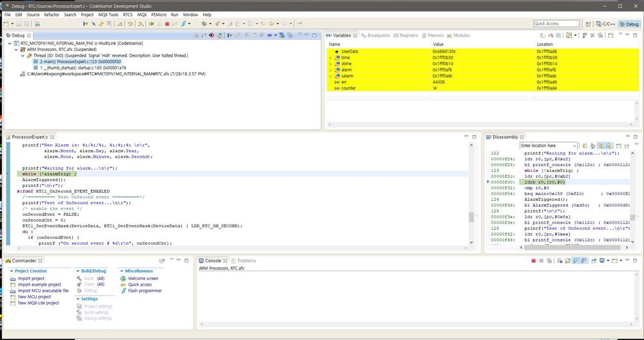Viewport: 644px width, 340px height.
Task: Open Quick access from Commander Miscellaneous
Action: (x=140, y=285)
